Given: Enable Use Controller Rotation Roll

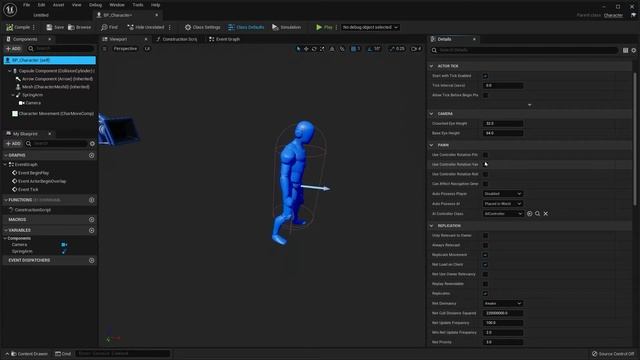Looking at the screenshot, I should coord(485,174).
